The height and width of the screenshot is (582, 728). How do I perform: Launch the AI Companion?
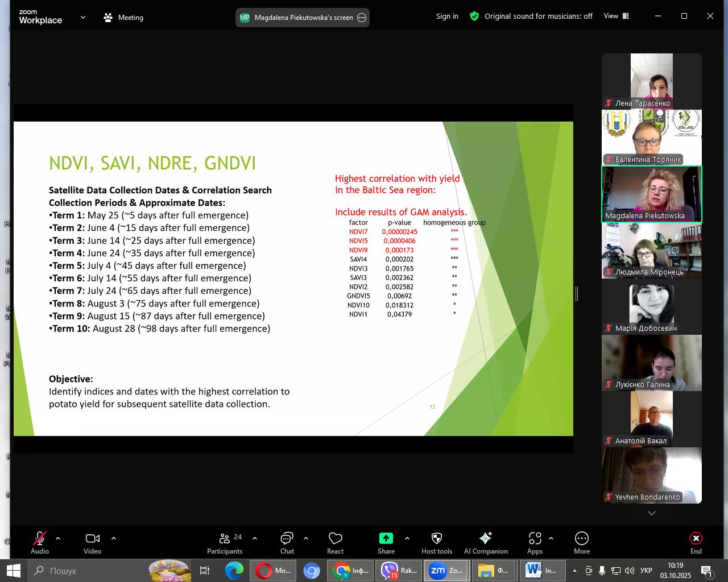pos(485,543)
